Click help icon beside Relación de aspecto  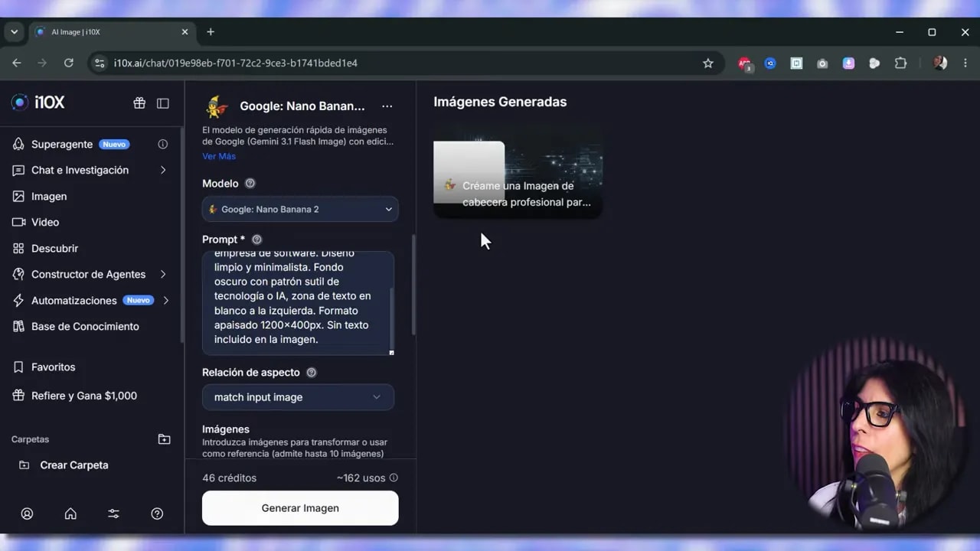click(x=311, y=373)
